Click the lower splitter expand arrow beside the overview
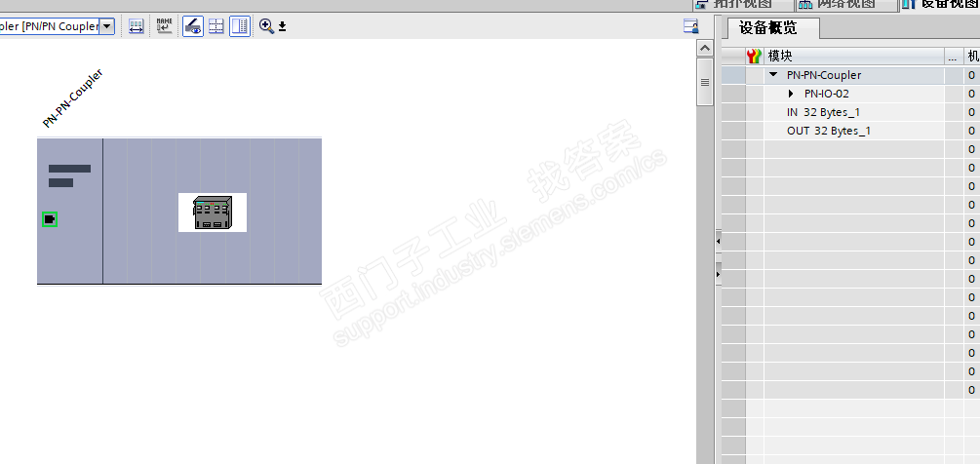Viewport: 980px width, 464px height. (x=718, y=274)
